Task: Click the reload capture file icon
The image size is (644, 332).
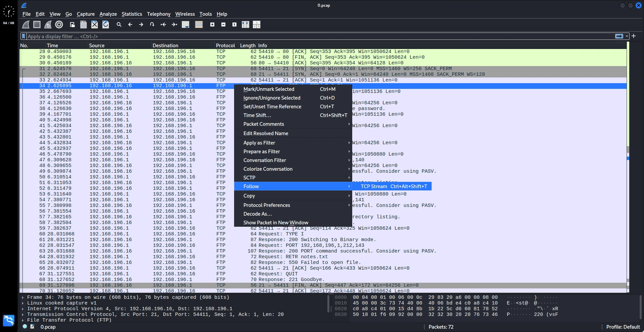Action: [106, 24]
